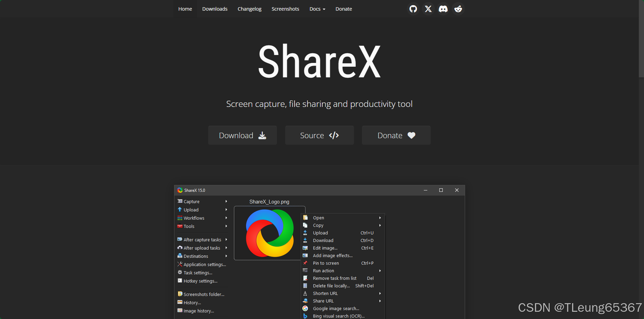Click the After upload tasks icon
The width and height of the screenshot is (644, 319).
(180, 247)
